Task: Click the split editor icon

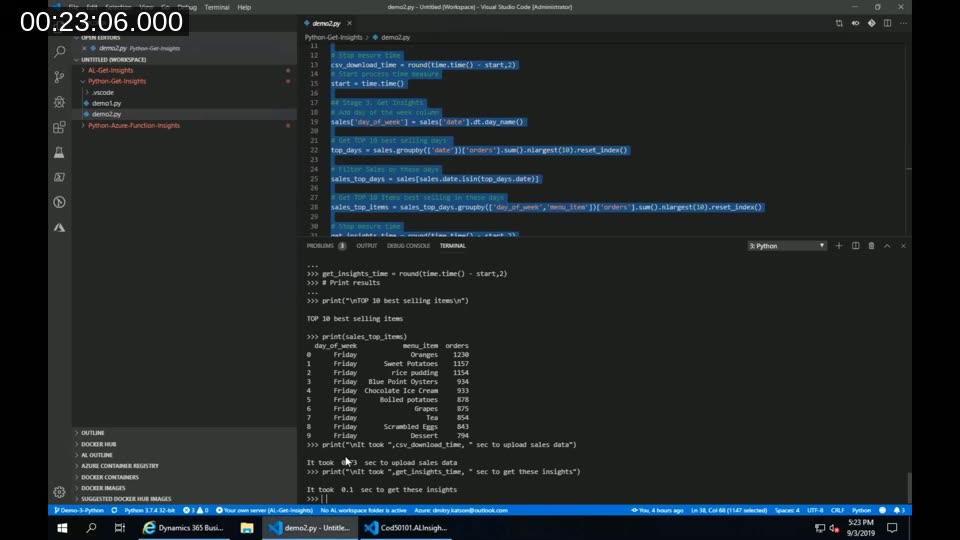Action: 887,23
